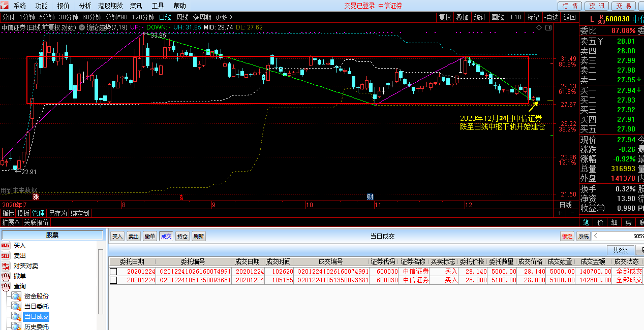Open the 帮助 menu

click(x=180, y=6)
